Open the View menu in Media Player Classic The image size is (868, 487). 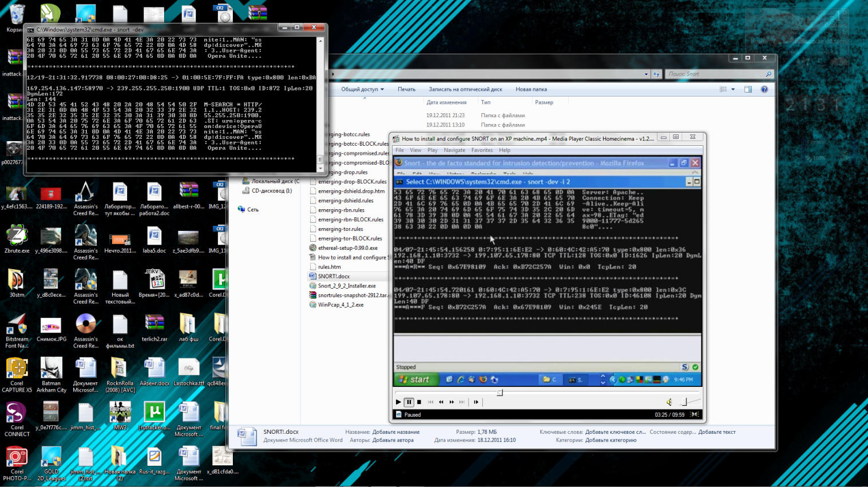(x=415, y=150)
